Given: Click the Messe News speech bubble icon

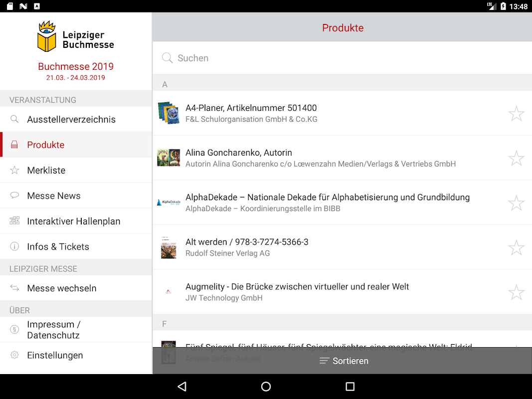Looking at the screenshot, I should pyautogui.click(x=14, y=196).
